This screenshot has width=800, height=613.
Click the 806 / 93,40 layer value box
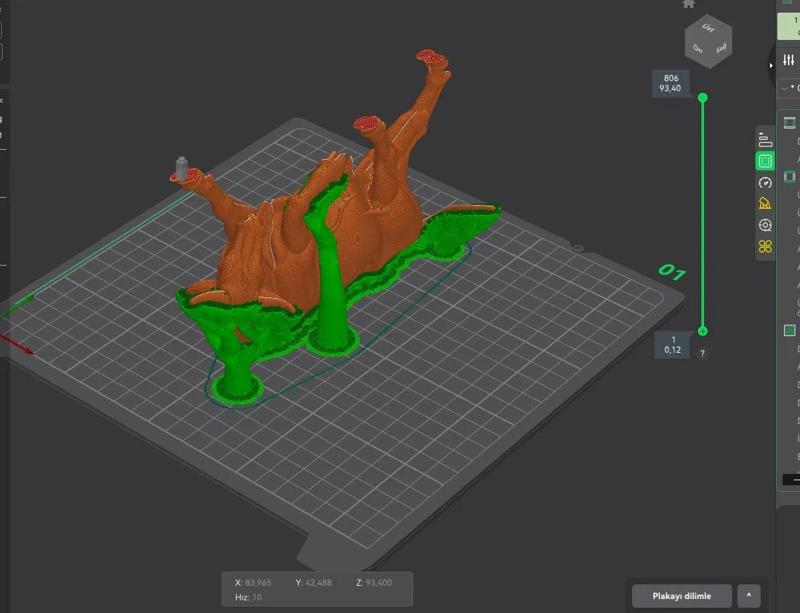[670, 83]
